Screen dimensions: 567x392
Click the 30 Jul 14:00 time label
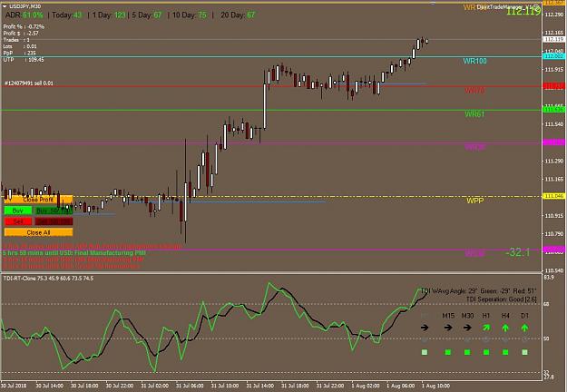click(x=50, y=386)
